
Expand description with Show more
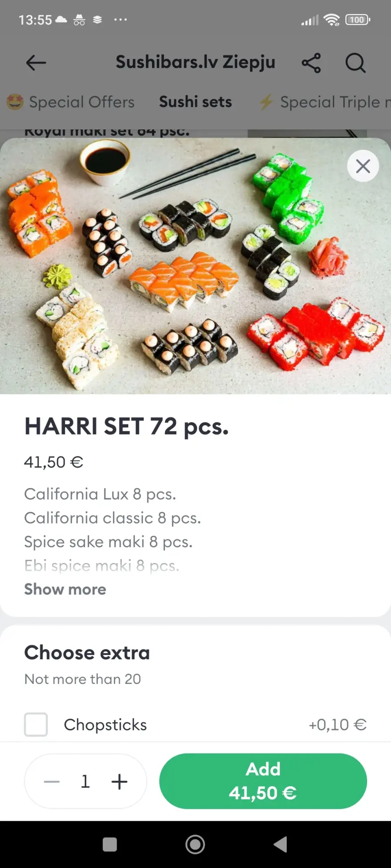pos(65,589)
